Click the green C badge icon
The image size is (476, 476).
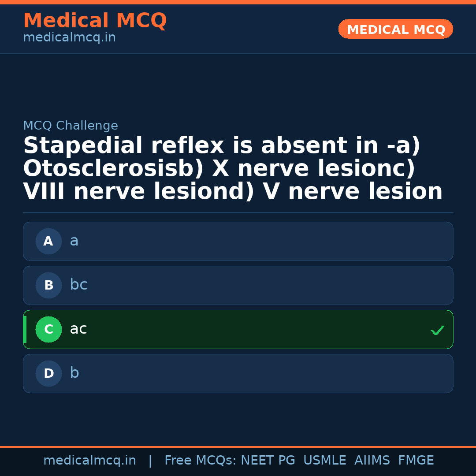tap(48, 329)
